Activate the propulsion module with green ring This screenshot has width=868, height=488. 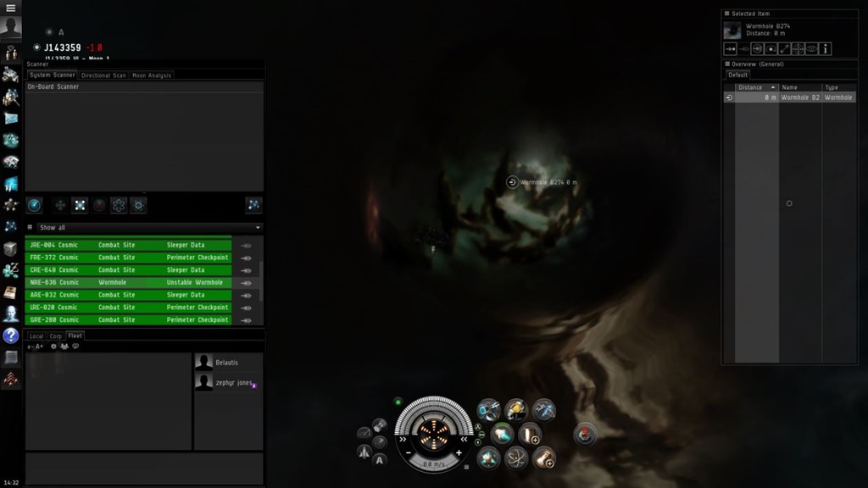(x=502, y=435)
